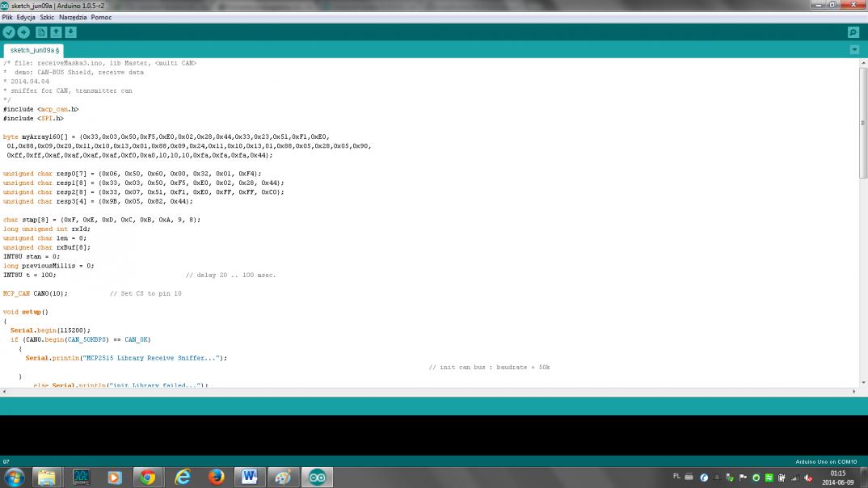Screen dimensions: 868x488
Task: Click the Verify sketch checkmark button
Action: [x=8, y=32]
